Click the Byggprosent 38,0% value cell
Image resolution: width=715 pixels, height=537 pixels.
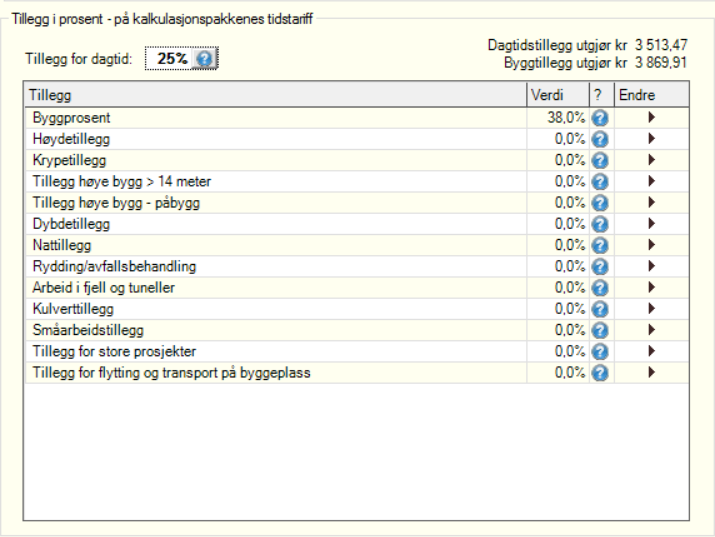coord(558,118)
